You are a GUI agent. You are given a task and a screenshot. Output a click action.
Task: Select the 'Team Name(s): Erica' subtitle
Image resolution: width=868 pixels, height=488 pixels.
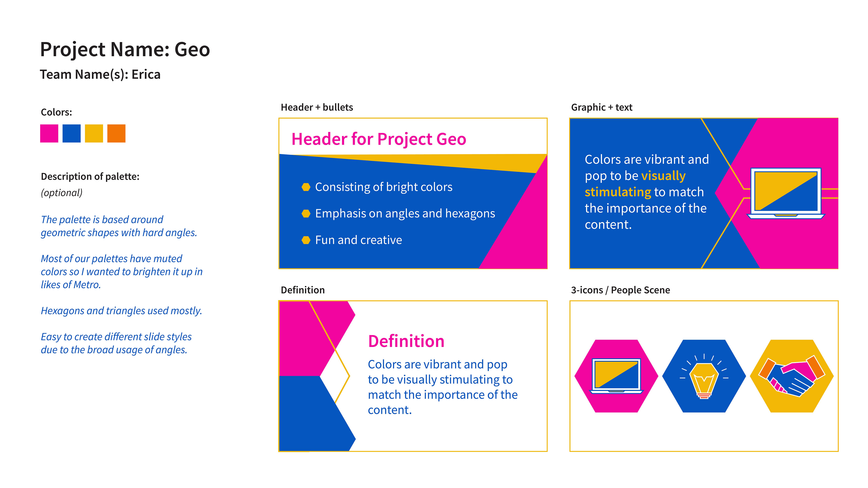tap(100, 74)
